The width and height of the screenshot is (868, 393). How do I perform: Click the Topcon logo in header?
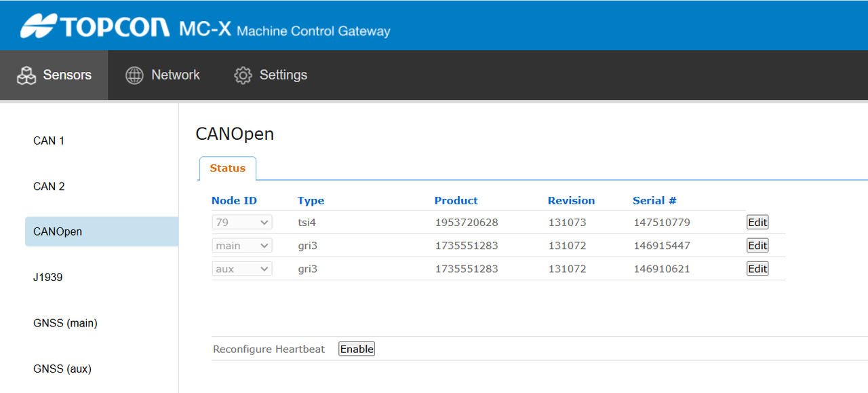pyautogui.click(x=95, y=26)
